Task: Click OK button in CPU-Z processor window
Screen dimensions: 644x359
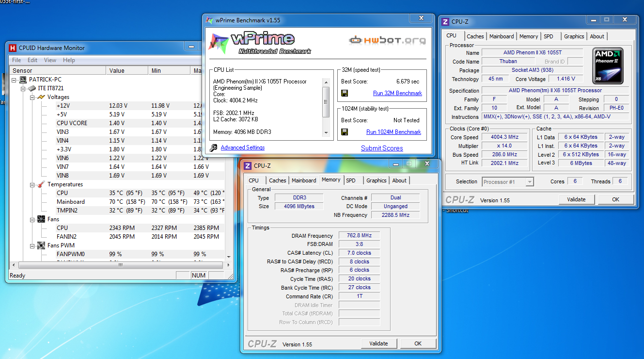Action: point(615,199)
